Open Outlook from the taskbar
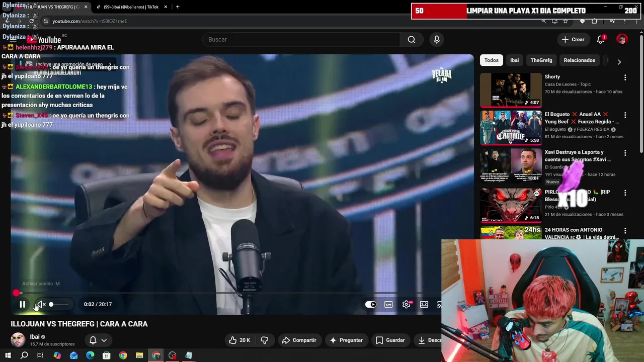 tap(74, 355)
